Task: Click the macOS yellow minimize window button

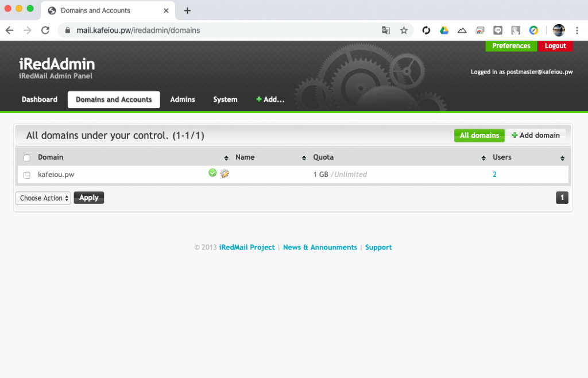Action: pos(19,8)
